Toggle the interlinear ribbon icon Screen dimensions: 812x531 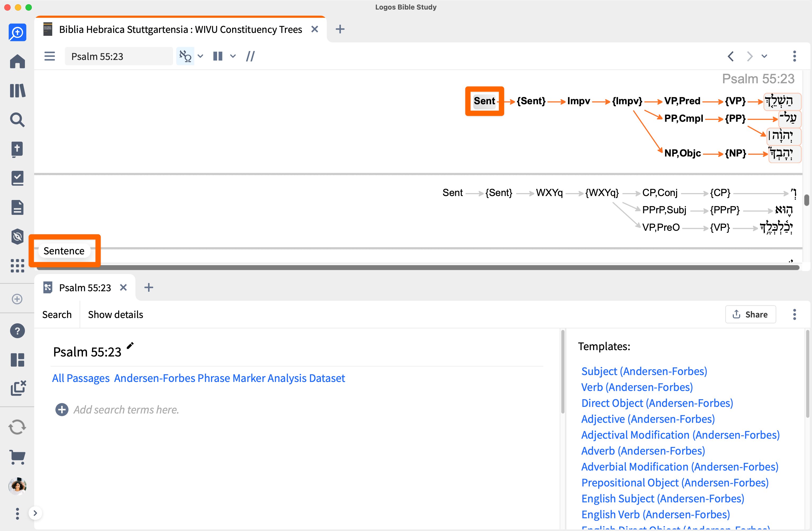point(185,56)
